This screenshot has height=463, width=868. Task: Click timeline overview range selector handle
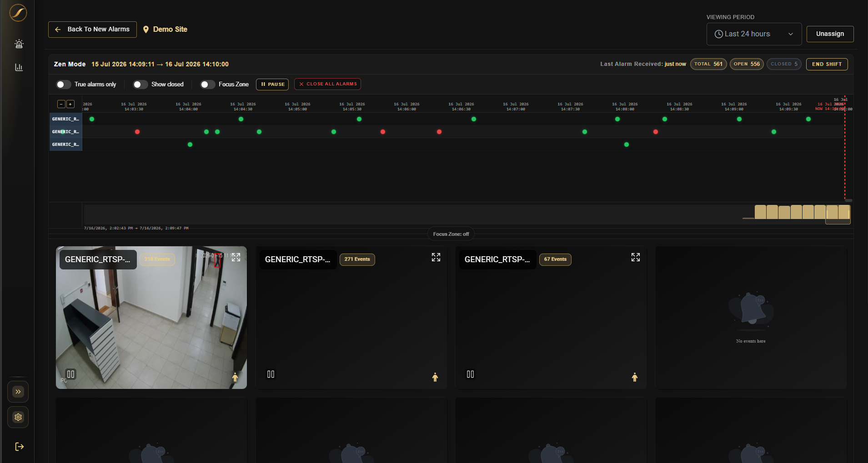(838, 214)
